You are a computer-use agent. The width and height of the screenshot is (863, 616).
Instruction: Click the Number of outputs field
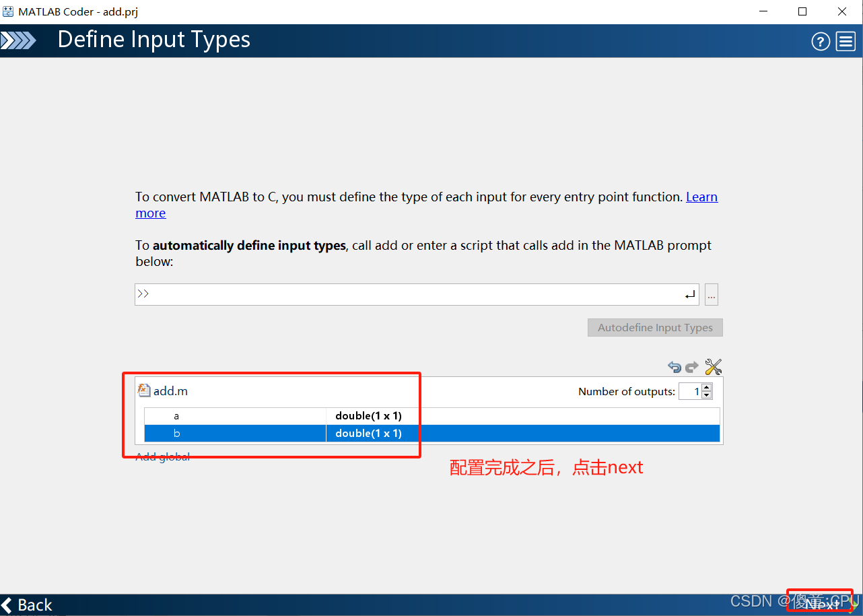[x=690, y=391]
